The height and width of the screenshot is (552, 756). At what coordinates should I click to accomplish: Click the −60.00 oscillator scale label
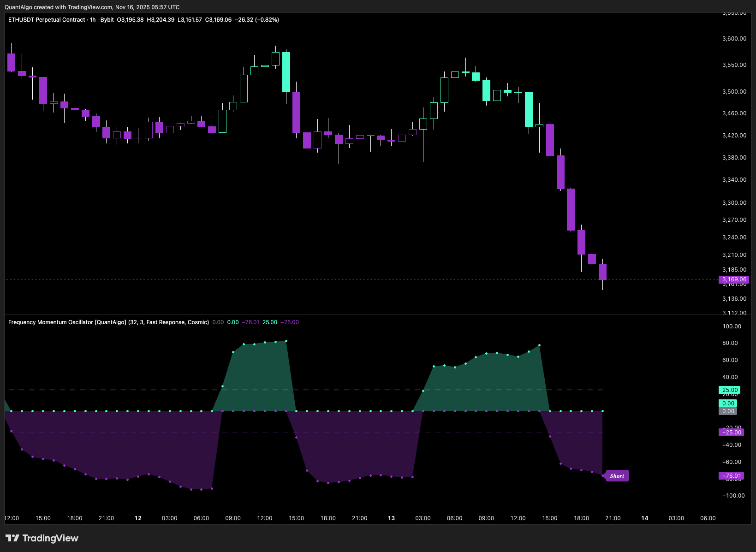[732, 462]
